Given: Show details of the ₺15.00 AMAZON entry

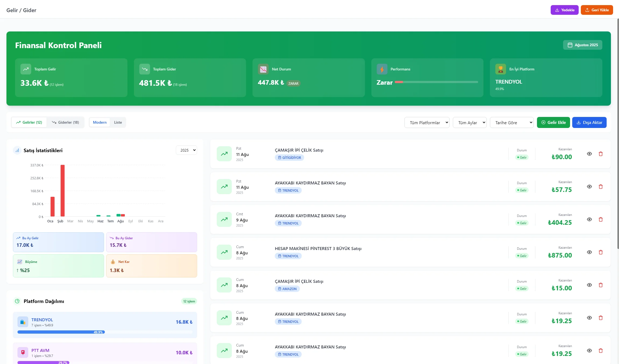Looking at the screenshot, I should click(x=589, y=285).
